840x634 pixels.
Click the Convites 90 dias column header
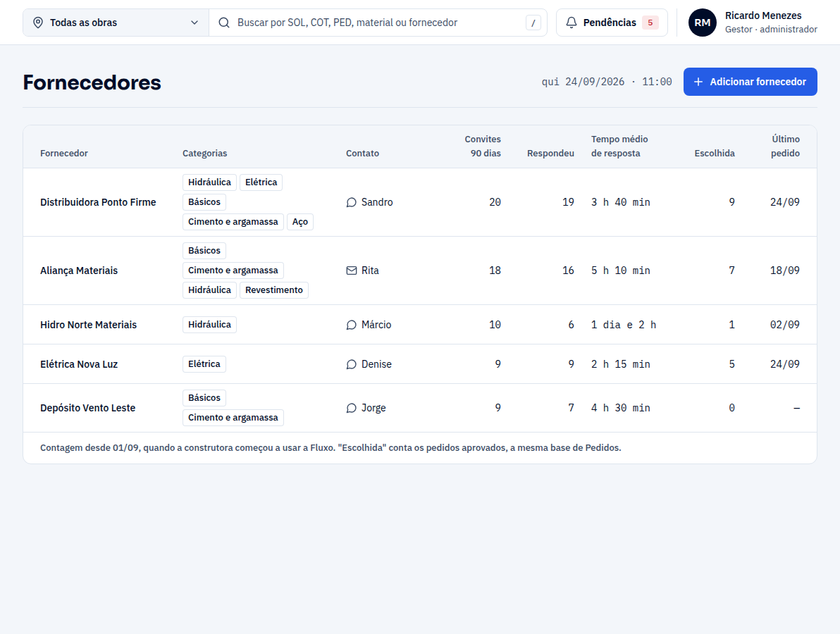pos(483,147)
